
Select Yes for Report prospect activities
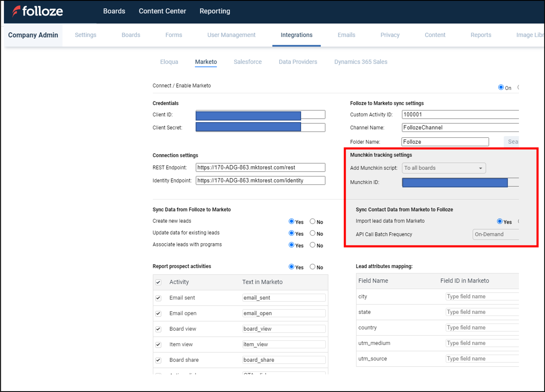click(291, 266)
